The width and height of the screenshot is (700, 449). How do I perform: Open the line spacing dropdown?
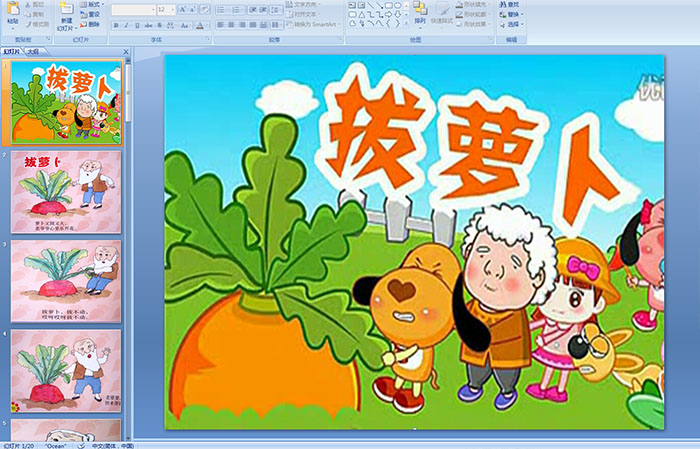point(276,10)
